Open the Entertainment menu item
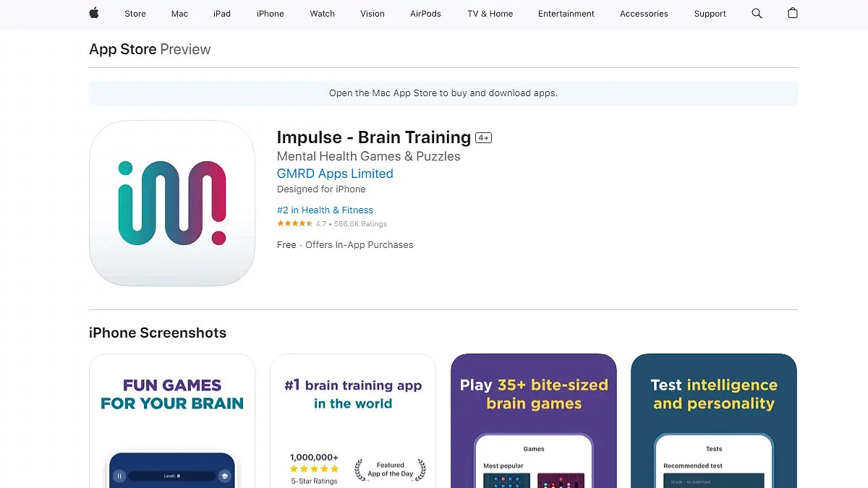 click(x=566, y=14)
